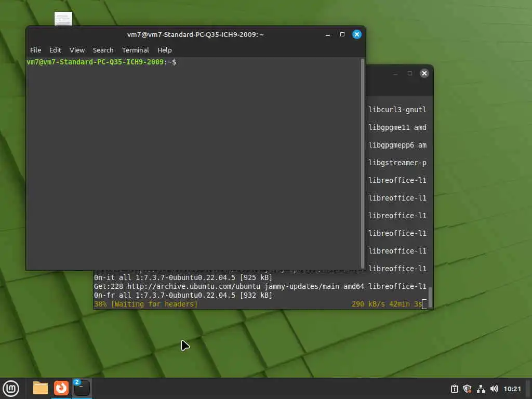Open the Help menu in terminal
The height and width of the screenshot is (399, 532).
(165, 50)
